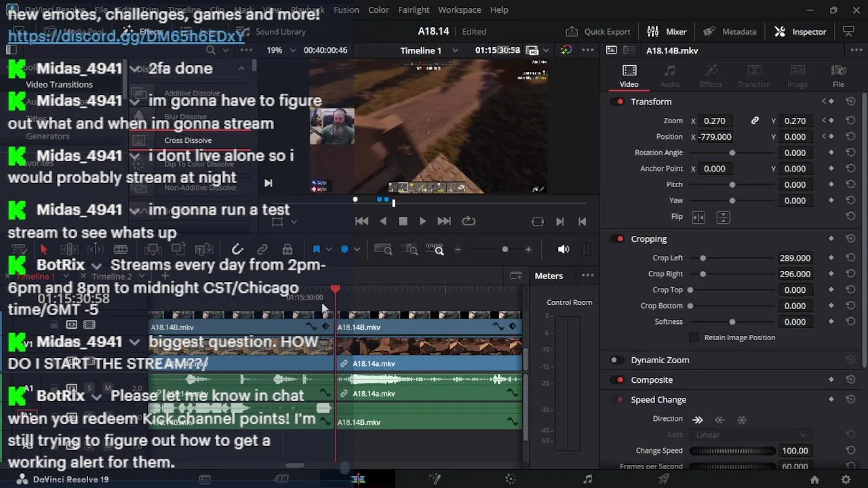Reset the Crop Right value
This screenshot has height=488, width=868.
tap(850, 274)
